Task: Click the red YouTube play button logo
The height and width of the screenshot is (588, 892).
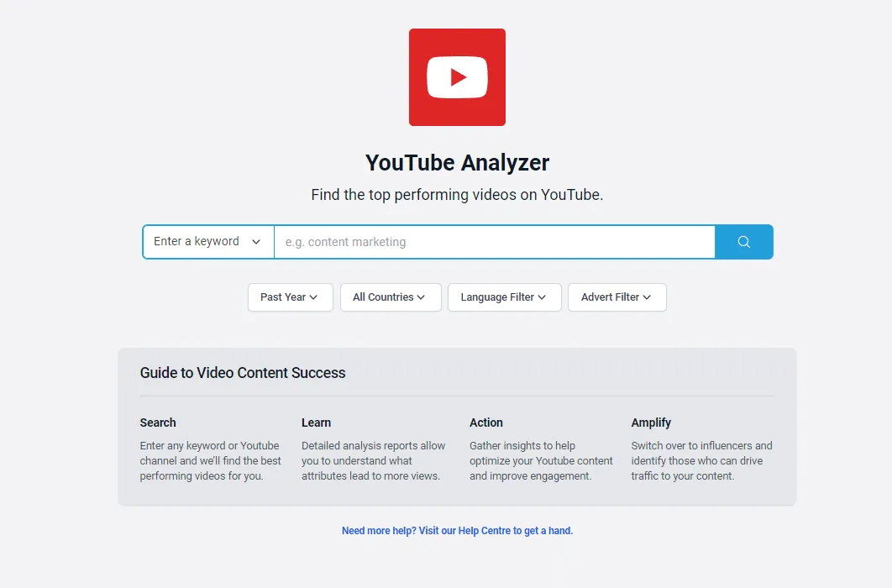Action: click(457, 76)
